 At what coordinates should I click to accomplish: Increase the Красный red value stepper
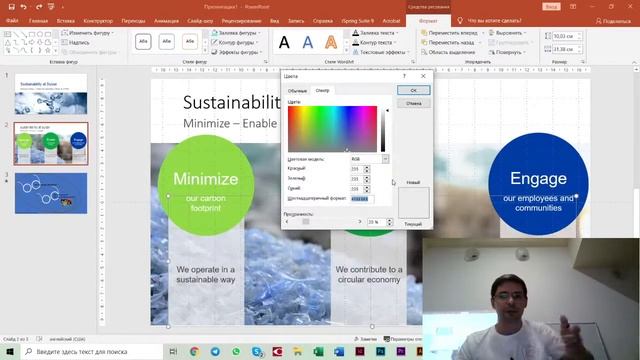click(x=367, y=167)
